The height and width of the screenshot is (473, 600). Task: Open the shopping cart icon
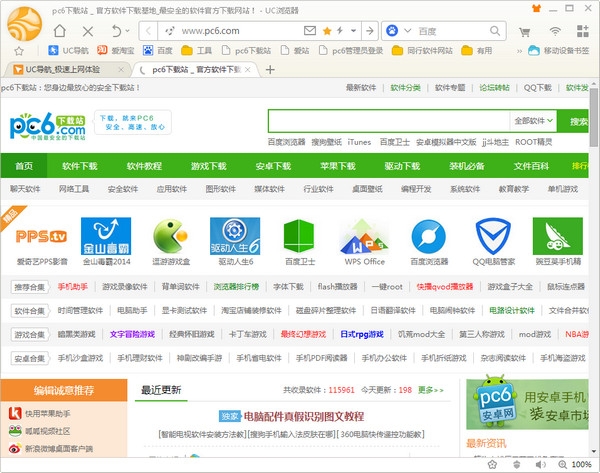[x=524, y=32]
